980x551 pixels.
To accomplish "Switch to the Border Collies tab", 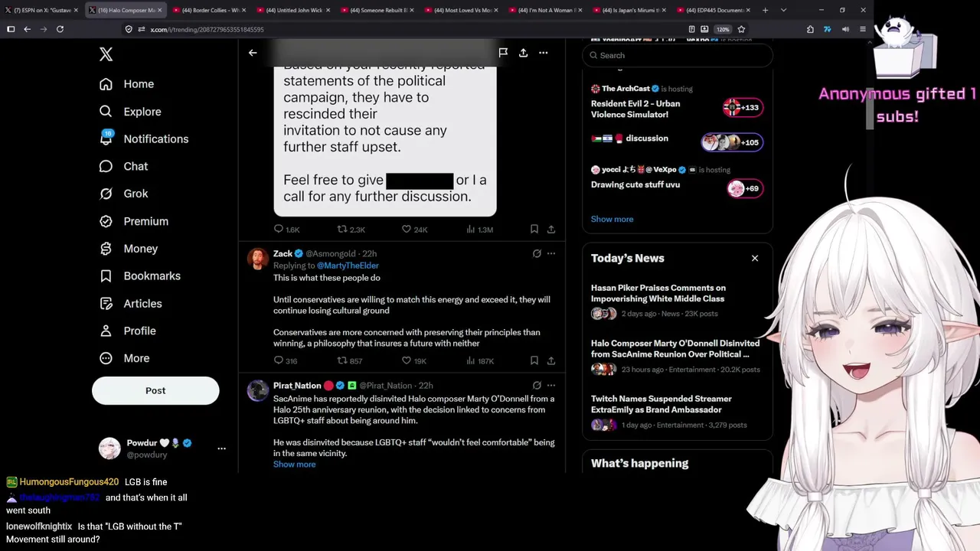I will [x=209, y=10].
